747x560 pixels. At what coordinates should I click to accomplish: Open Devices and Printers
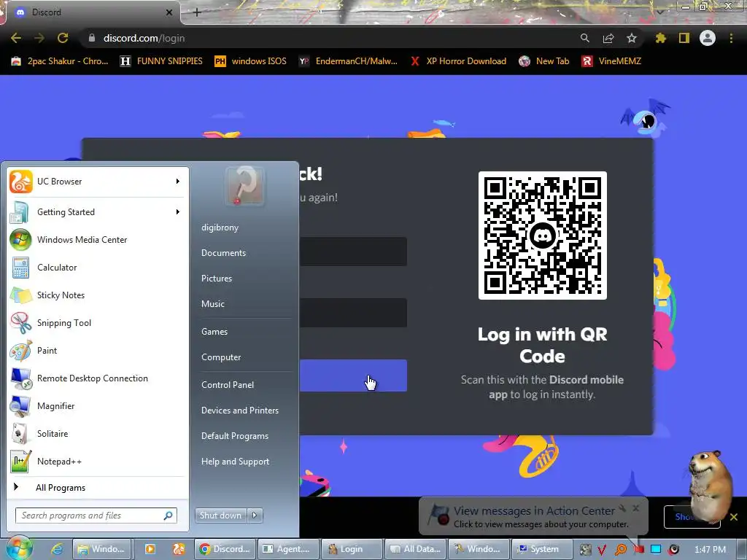[239, 410]
